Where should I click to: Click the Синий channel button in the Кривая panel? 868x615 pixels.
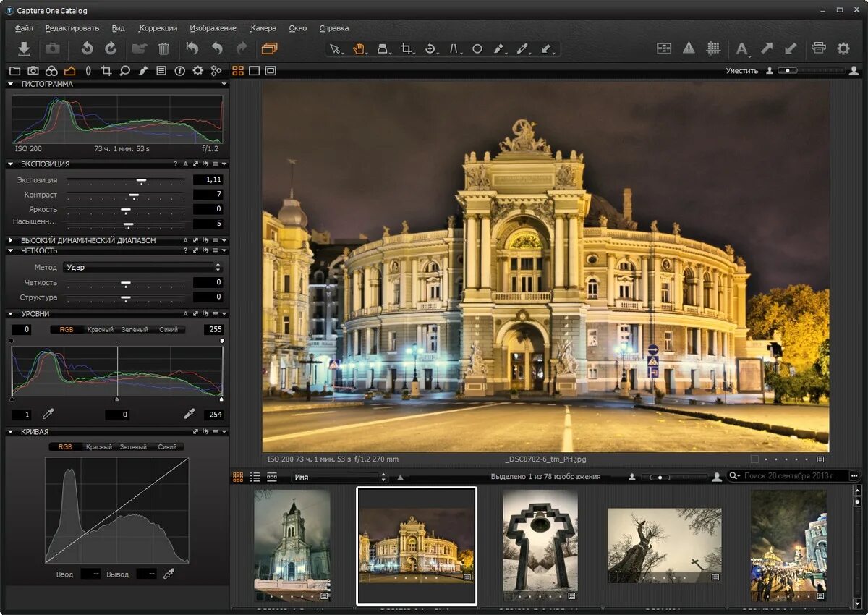tap(167, 446)
